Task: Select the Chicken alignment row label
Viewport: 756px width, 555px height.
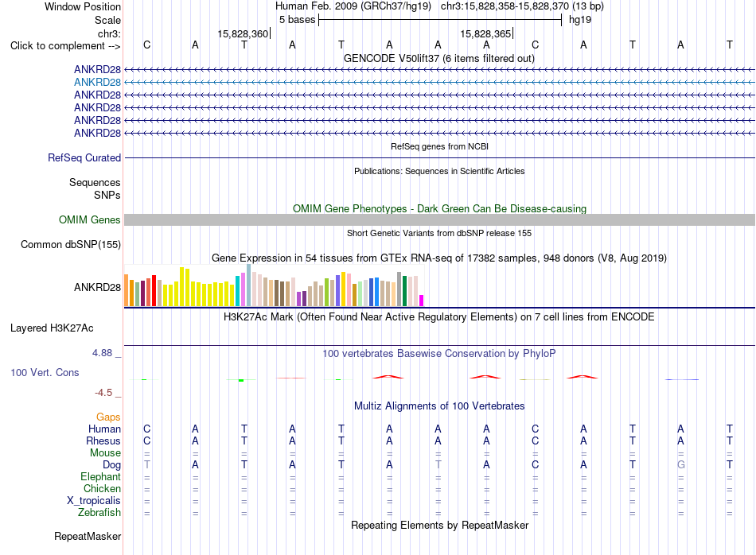Action: click(102, 488)
